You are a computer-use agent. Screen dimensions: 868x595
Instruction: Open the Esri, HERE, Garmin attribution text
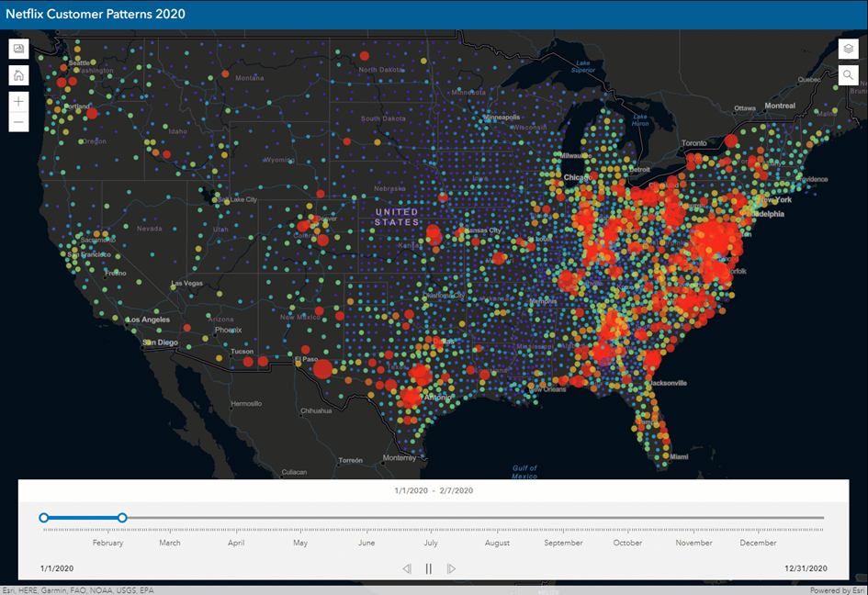click(78, 590)
